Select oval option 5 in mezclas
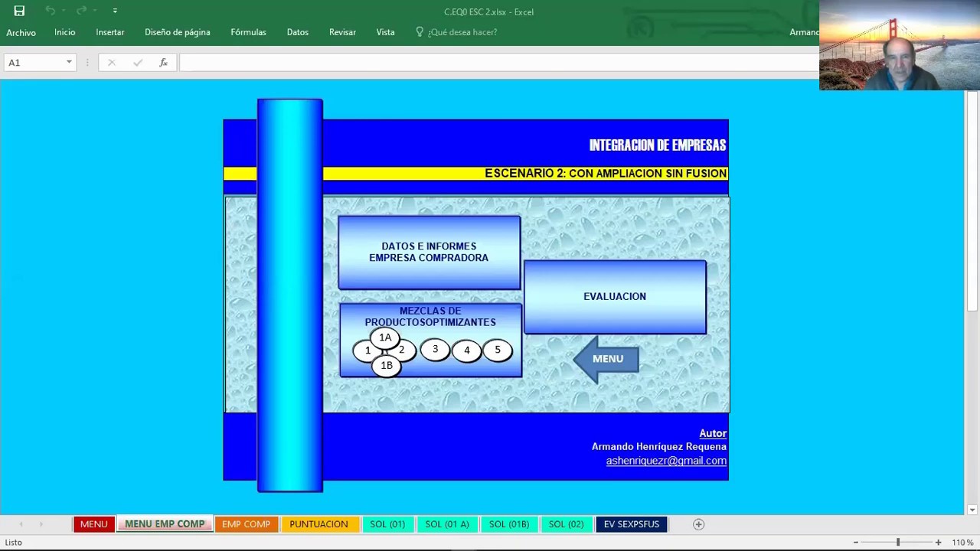 [497, 350]
